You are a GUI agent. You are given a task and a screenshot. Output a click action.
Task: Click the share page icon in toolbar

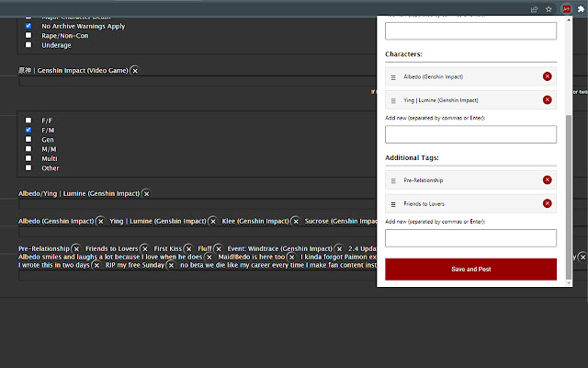tap(535, 9)
